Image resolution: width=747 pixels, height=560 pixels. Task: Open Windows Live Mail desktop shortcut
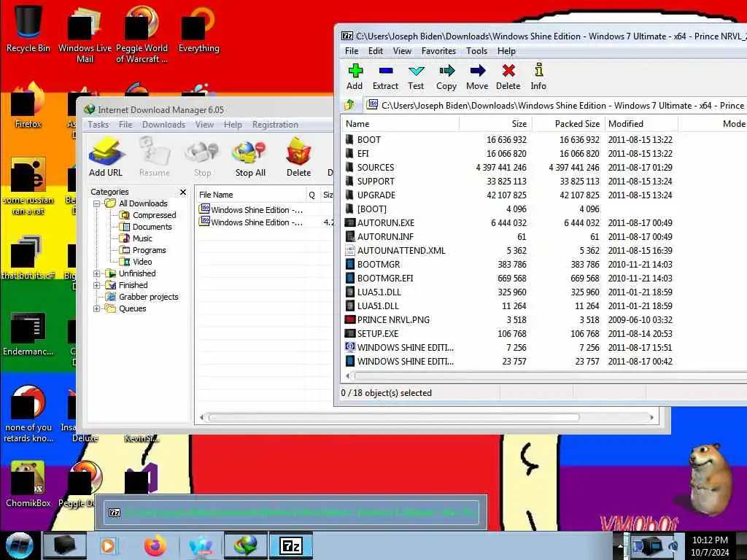click(x=85, y=34)
